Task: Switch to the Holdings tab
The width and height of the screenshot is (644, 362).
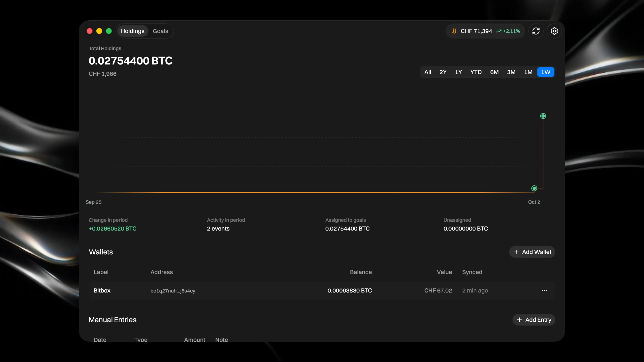Action: (132, 31)
